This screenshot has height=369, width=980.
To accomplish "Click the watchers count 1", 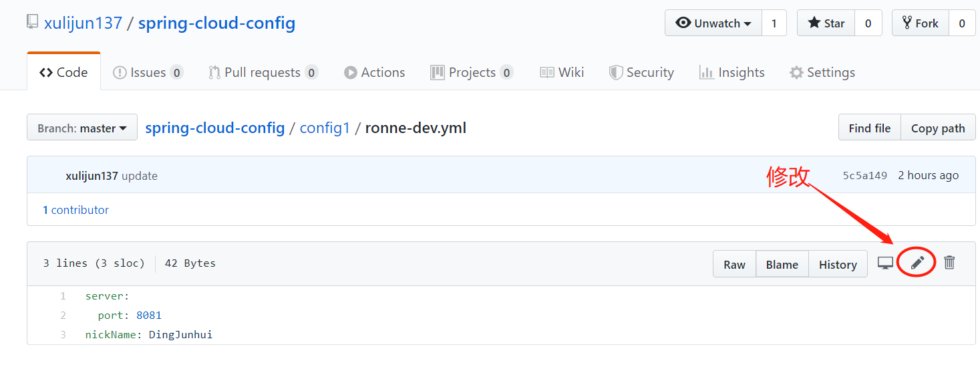I will click(774, 23).
